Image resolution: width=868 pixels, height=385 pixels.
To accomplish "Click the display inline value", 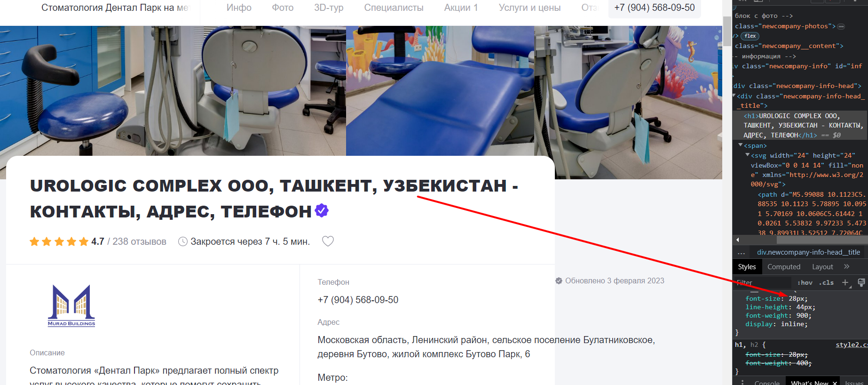I will click(793, 324).
